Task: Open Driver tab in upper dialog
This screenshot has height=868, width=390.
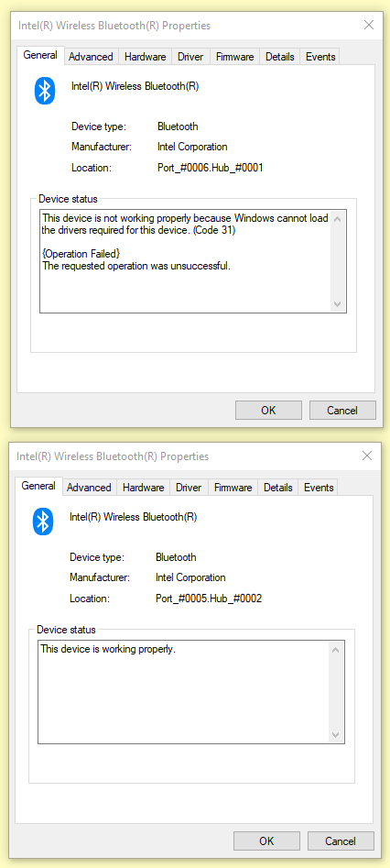Action: 190,57
